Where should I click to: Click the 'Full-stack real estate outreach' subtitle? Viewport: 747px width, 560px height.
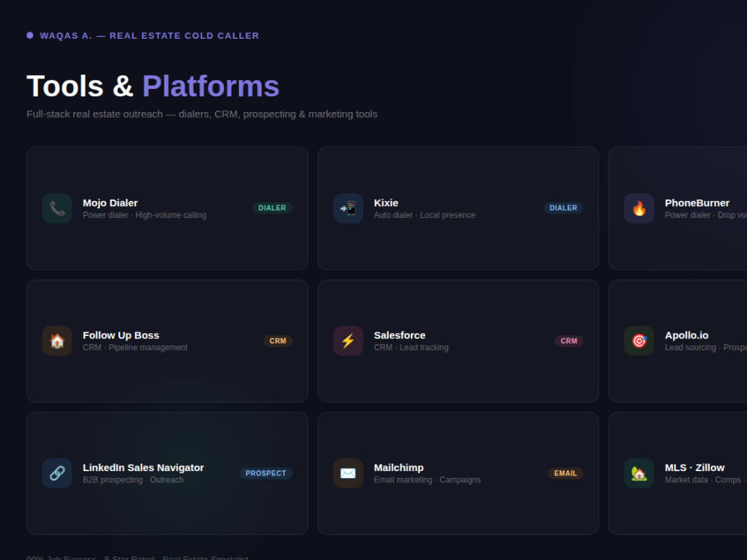click(202, 114)
